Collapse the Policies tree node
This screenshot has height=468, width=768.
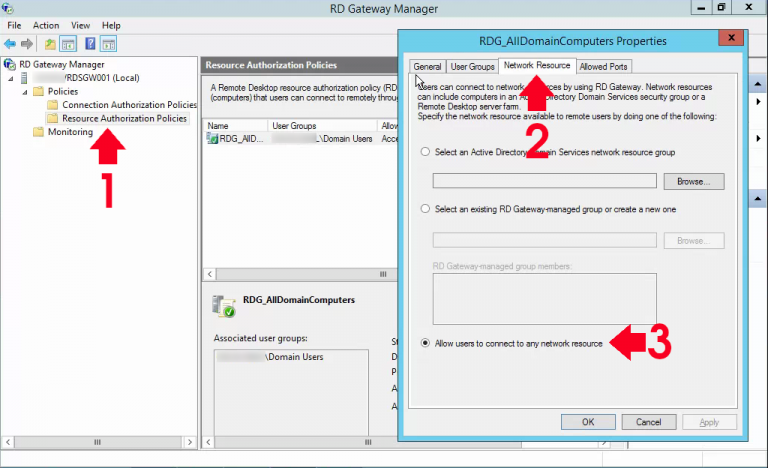[25, 92]
